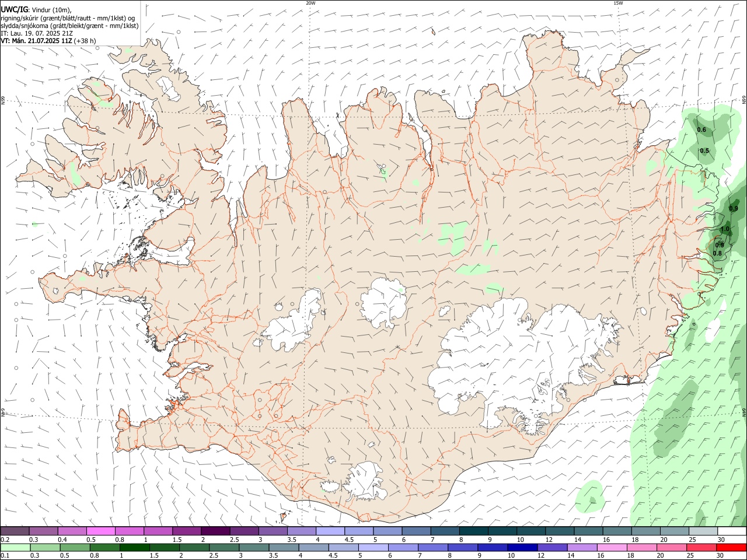The width and height of the screenshot is (747, 560).
Task: Pick the deep blue swatch starting at 10 in lower legend
Action: 522,548
